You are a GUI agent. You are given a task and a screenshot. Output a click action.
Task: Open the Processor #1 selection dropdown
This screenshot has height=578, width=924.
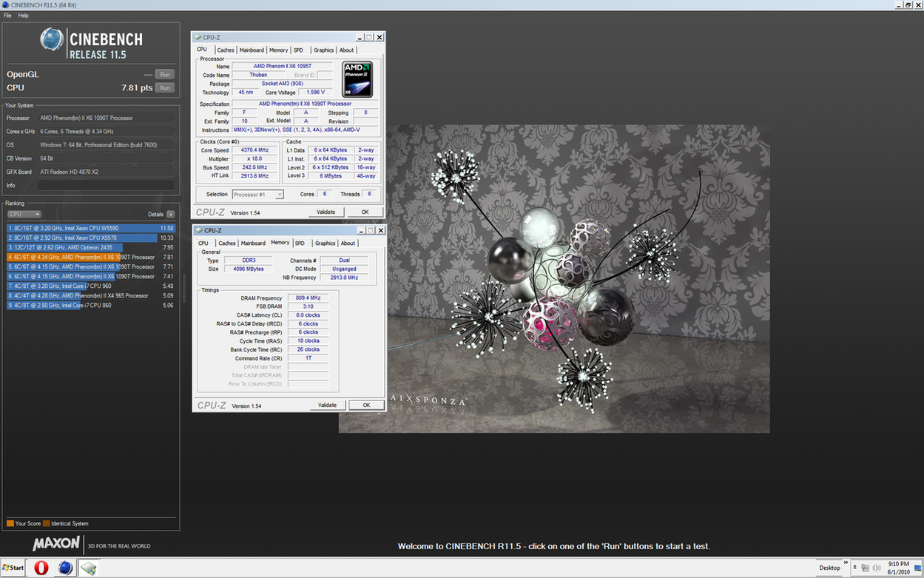click(258, 195)
